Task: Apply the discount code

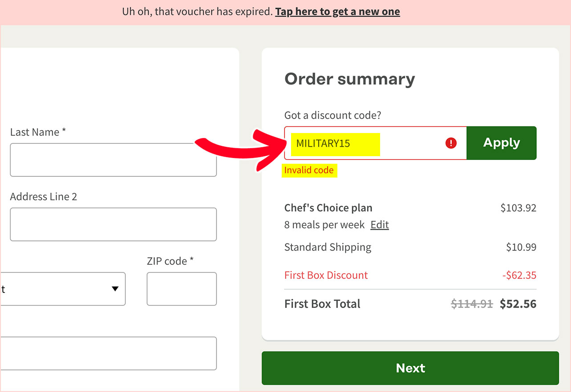Action: pos(502,143)
